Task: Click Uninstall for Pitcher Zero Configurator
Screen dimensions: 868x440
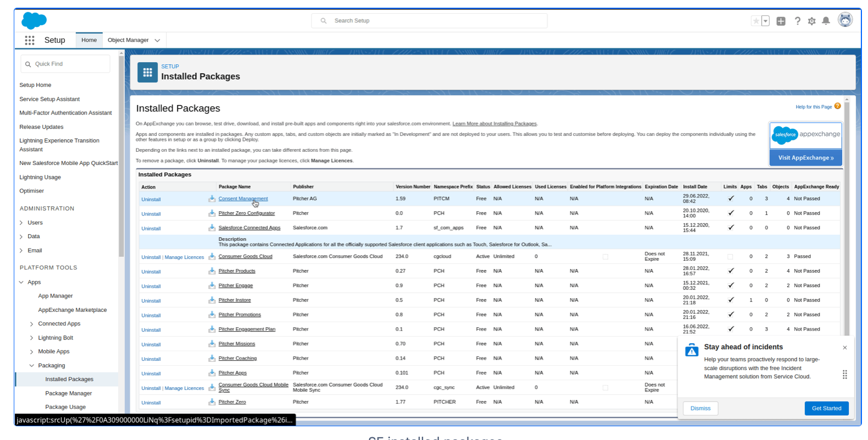Action: point(151,214)
